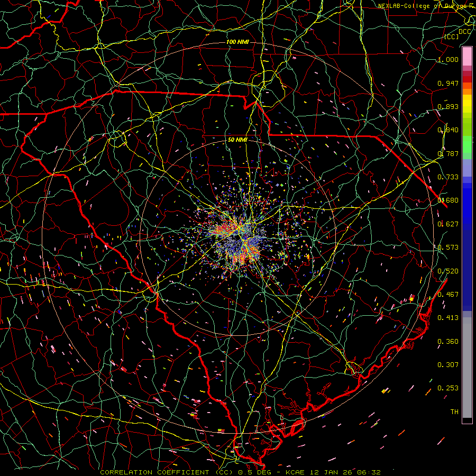Click the 0.520 legend value

448,271
